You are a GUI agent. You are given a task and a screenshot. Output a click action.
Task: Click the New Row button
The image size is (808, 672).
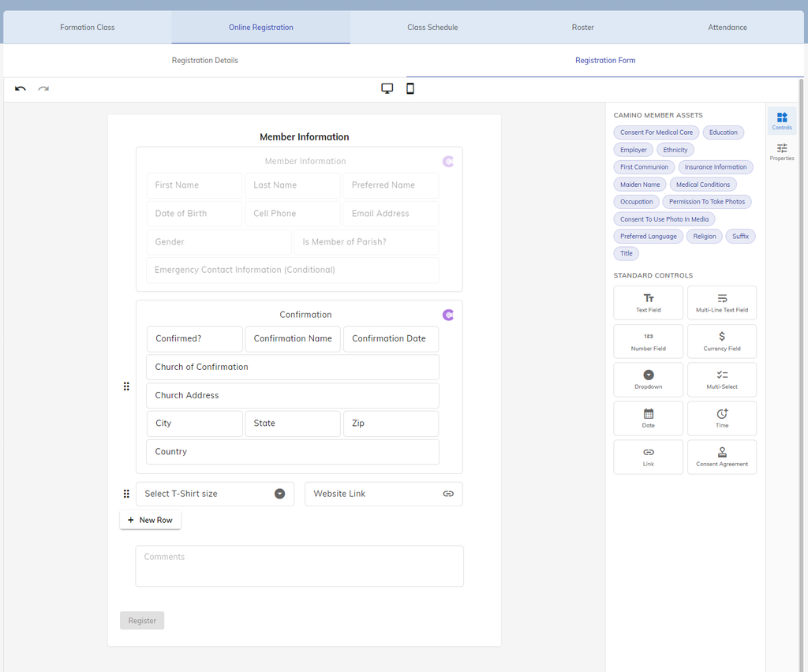(151, 520)
